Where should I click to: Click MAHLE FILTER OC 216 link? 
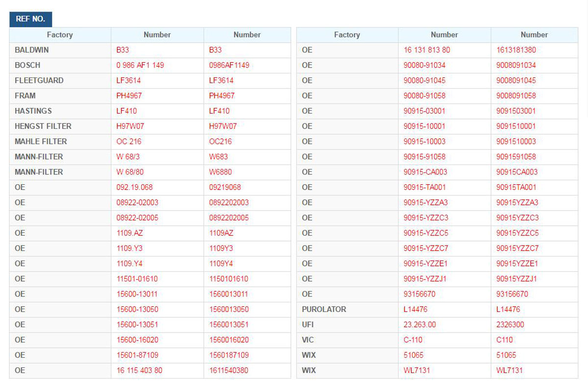point(129,141)
